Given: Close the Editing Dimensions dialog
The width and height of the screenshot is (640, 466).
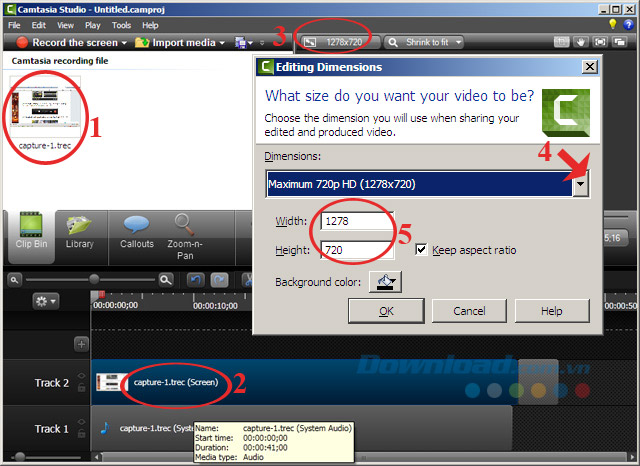Looking at the screenshot, I should [x=589, y=67].
